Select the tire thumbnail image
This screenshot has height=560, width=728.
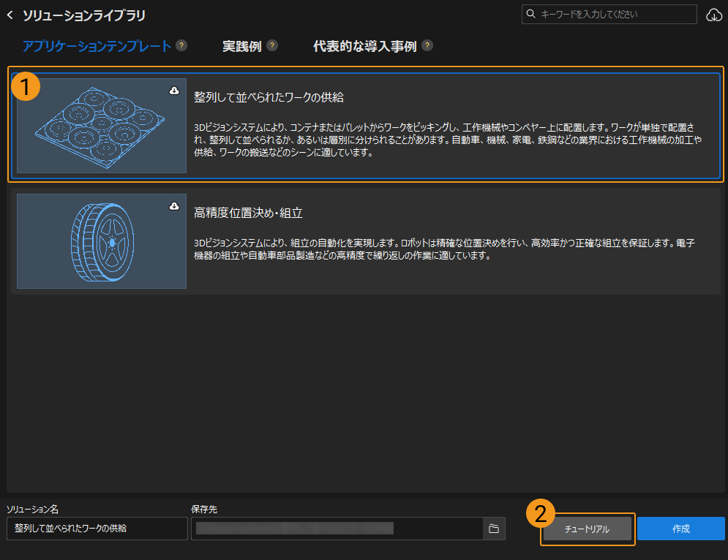102,241
